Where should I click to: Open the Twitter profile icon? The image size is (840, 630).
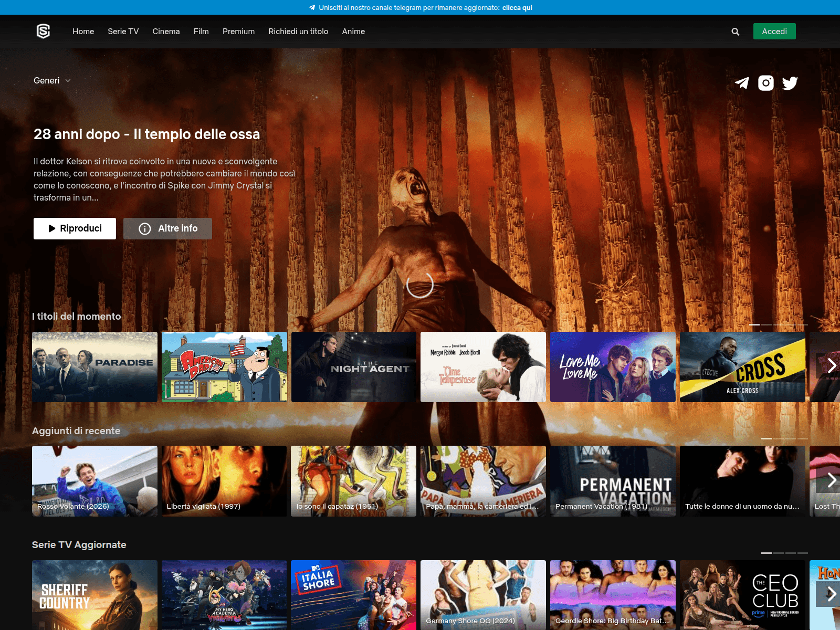pyautogui.click(x=790, y=82)
